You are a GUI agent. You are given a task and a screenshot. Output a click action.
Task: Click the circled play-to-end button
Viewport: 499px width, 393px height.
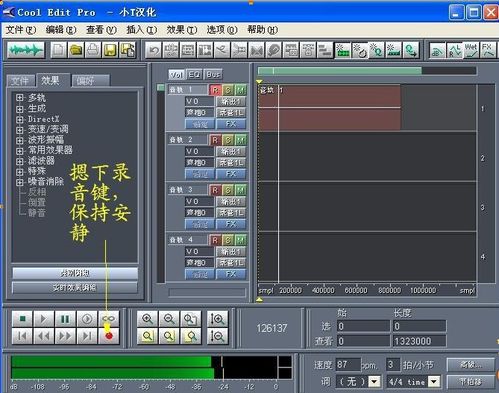[87, 319]
